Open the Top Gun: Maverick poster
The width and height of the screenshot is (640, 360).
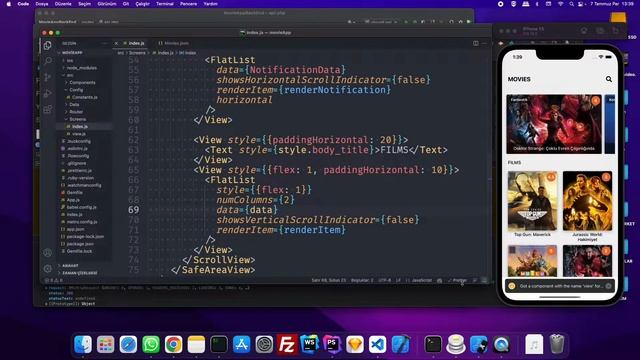[532, 201]
